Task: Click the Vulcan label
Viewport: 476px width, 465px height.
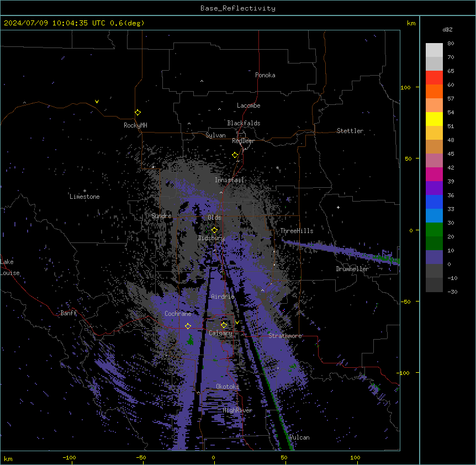Action: pyautogui.click(x=299, y=437)
